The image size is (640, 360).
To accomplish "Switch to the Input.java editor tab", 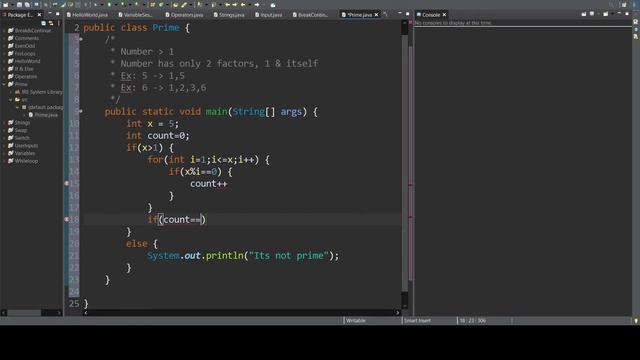I will tap(269, 15).
